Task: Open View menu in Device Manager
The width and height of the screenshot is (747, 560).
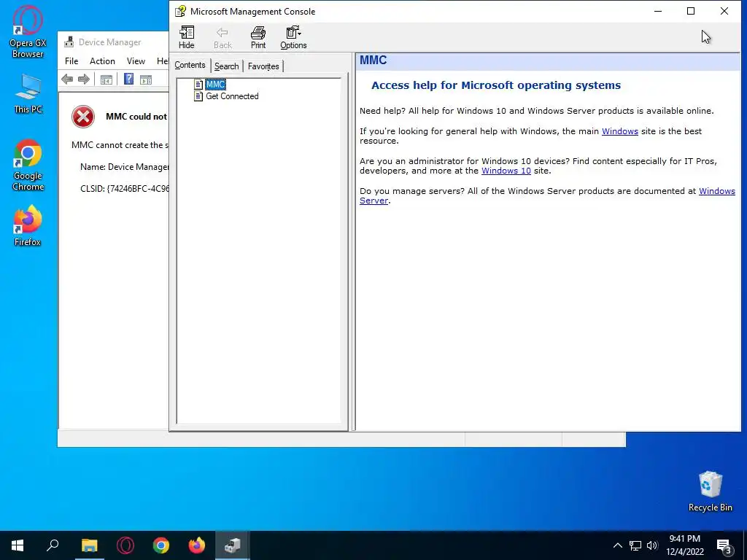Action: 136,61
